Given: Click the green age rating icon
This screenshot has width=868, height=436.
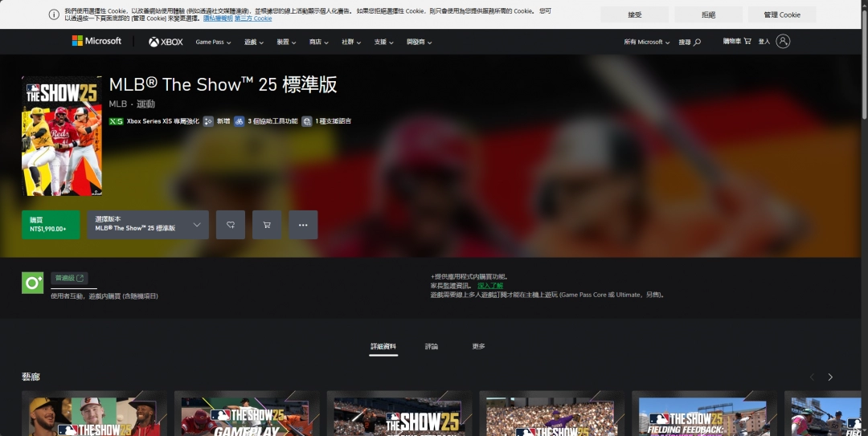Looking at the screenshot, I should click(33, 283).
